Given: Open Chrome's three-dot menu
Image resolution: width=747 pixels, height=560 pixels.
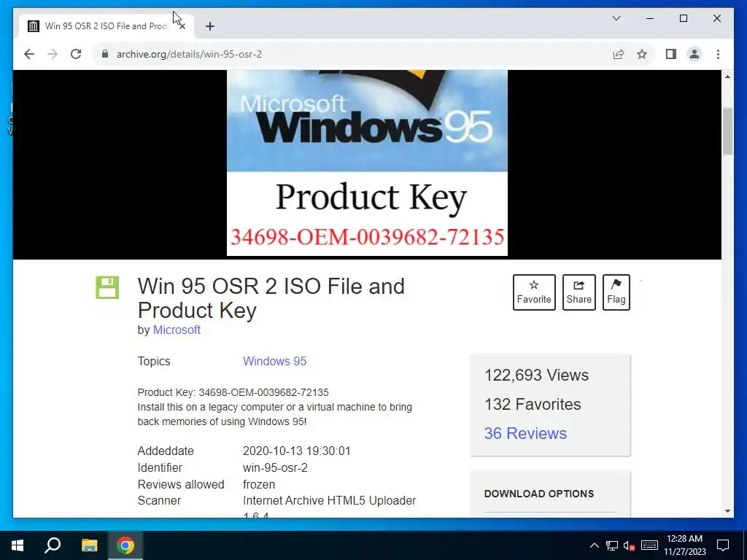Looking at the screenshot, I should tap(718, 54).
